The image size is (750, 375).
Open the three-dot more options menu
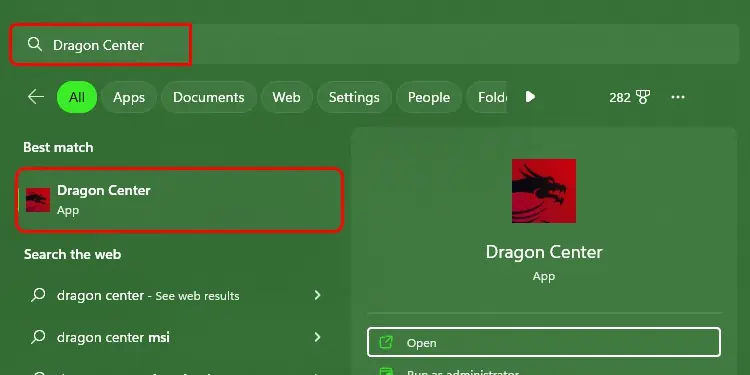(x=678, y=98)
